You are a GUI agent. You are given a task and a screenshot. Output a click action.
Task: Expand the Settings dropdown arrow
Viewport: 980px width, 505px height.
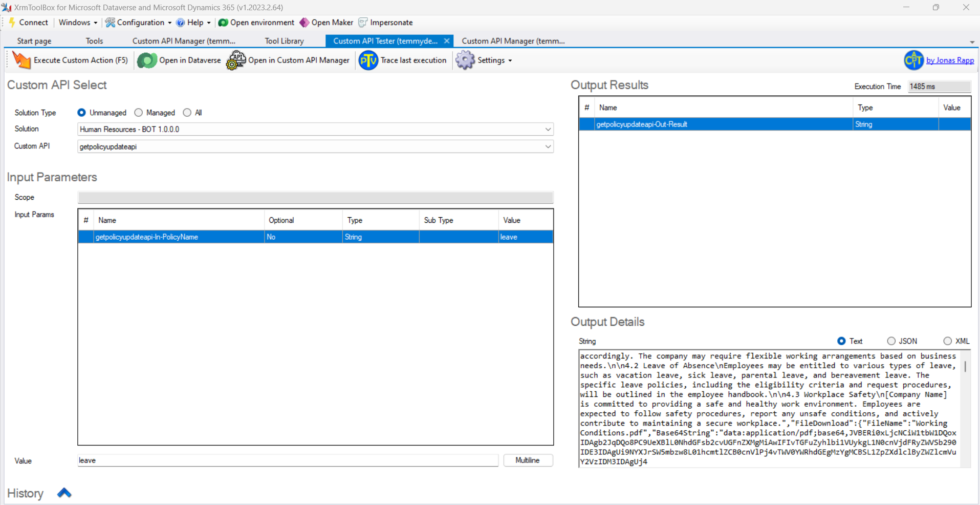pos(510,60)
